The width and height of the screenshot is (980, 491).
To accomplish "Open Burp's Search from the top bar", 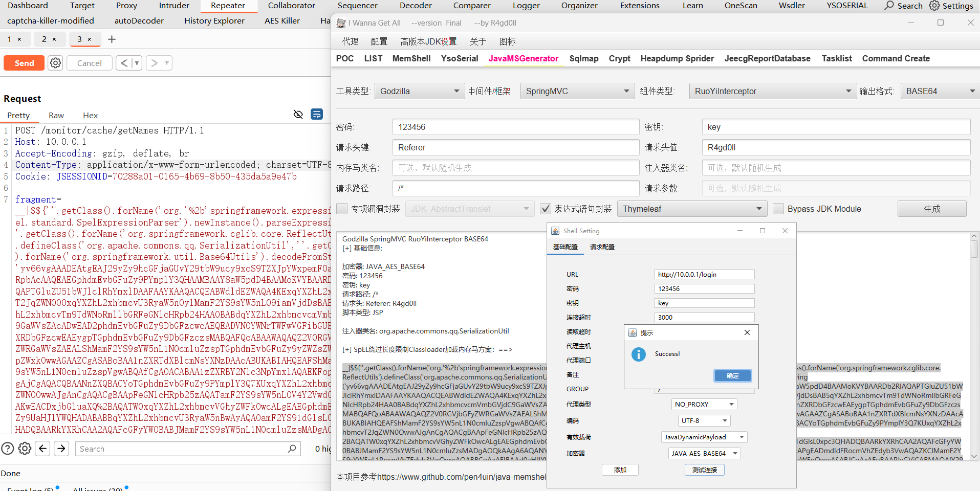I will click(904, 6).
